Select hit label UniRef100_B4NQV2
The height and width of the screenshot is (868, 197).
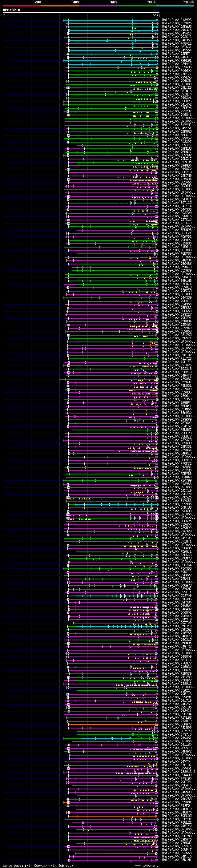click(x=177, y=751)
